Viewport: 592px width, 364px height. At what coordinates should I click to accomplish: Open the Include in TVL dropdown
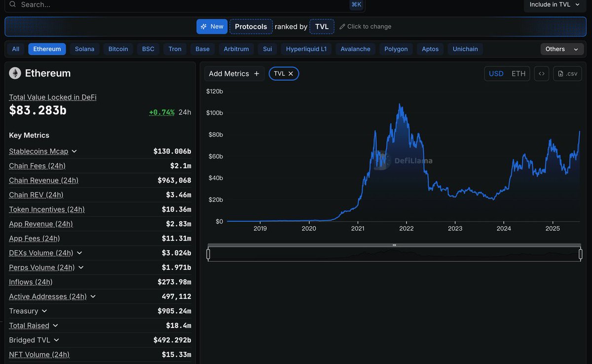coord(555,4)
